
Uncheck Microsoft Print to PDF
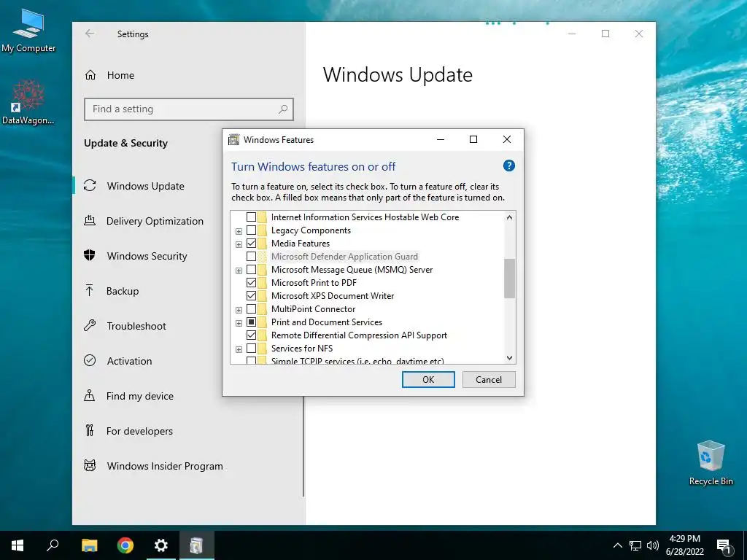click(x=251, y=283)
